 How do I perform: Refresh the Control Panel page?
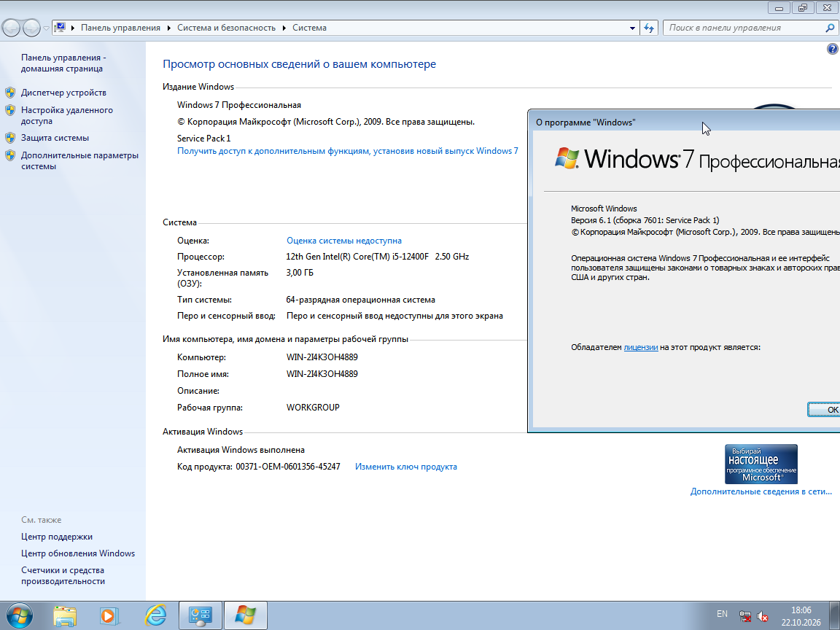pyautogui.click(x=649, y=28)
